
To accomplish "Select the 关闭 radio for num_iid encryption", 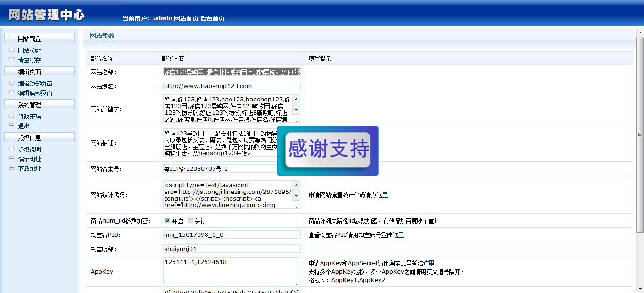I will 190,220.
